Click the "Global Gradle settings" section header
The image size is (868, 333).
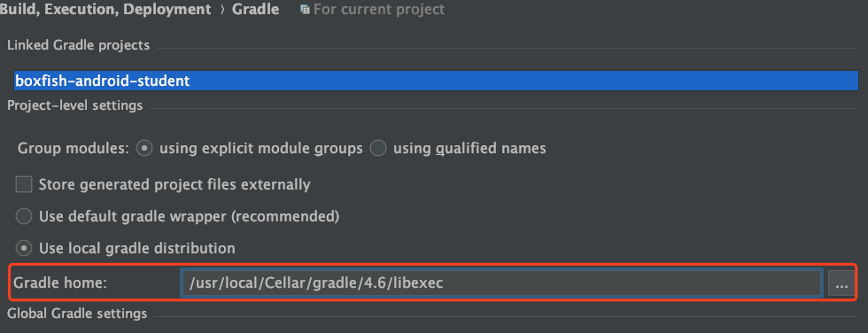click(77, 314)
